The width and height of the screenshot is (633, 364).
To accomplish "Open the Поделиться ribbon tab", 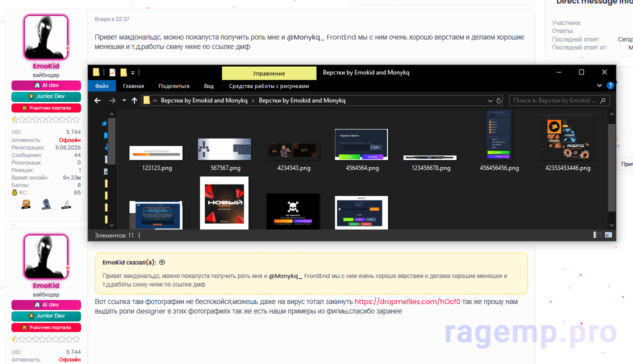I will [x=174, y=86].
